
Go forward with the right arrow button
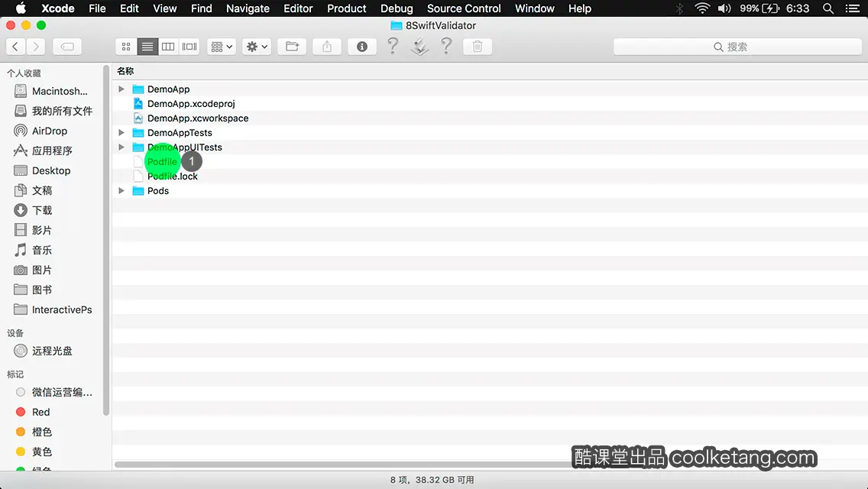point(36,47)
